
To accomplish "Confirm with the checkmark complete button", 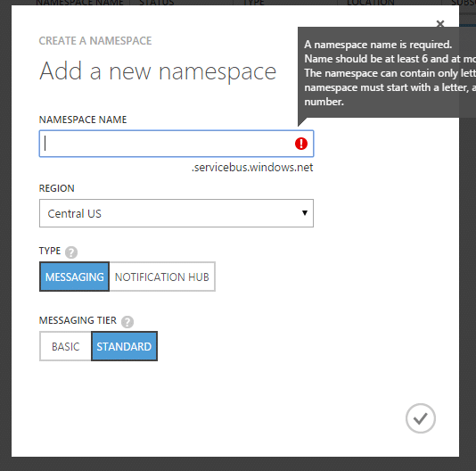I will pos(420,418).
